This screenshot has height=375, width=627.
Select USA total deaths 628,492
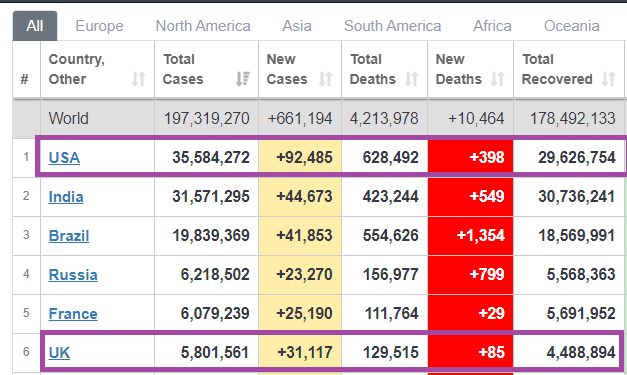coord(391,158)
